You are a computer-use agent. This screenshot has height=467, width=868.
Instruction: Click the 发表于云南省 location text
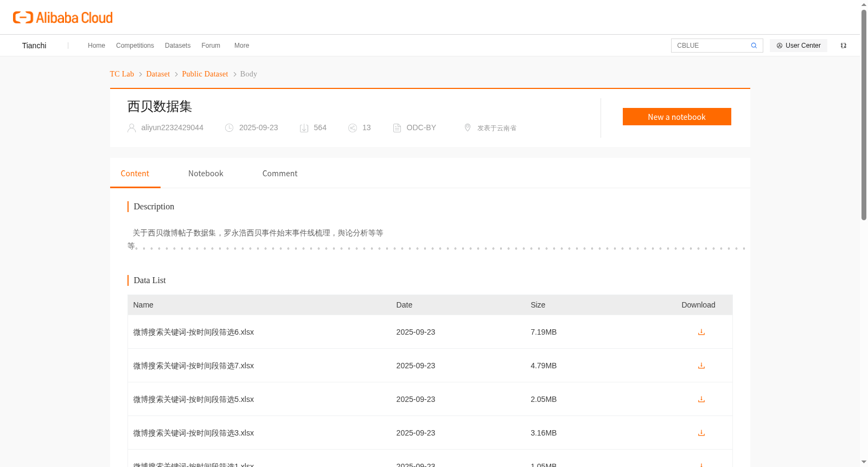(497, 128)
